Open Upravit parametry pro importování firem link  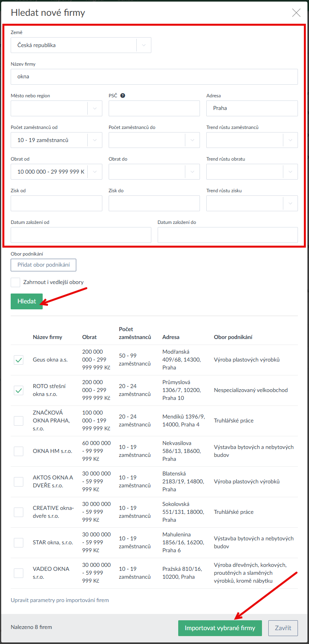coord(60,600)
